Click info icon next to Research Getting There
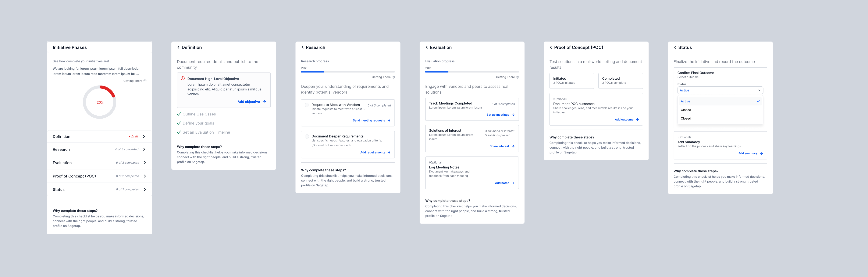The image size is (868, 277). 393,77
